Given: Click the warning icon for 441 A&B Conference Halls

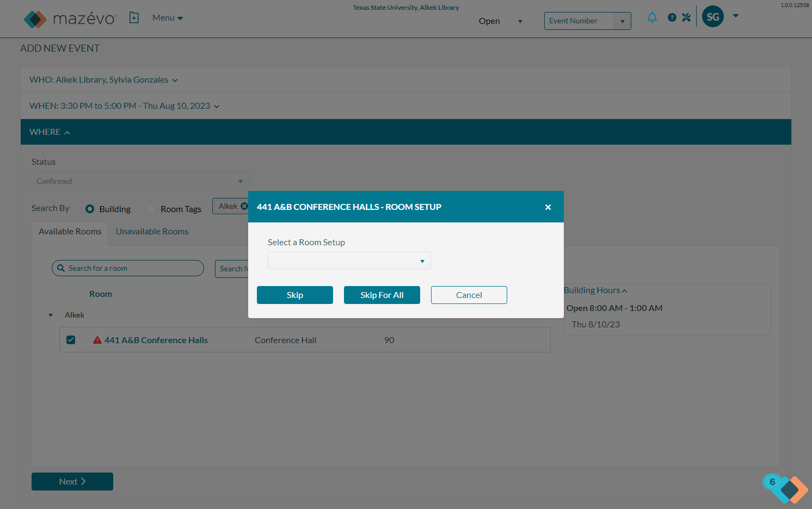Looking at the screenshot, I should pyautogui.click(x=97, y=340).
